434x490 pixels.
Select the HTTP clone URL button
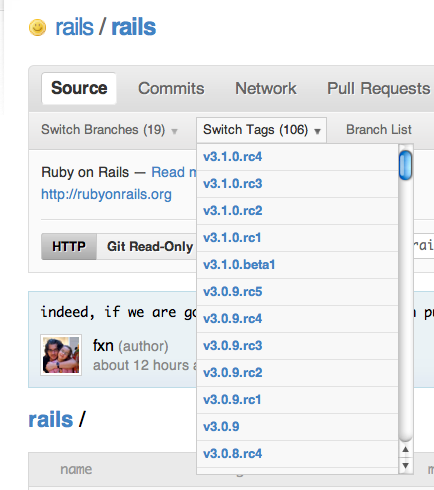coord(69,247)
